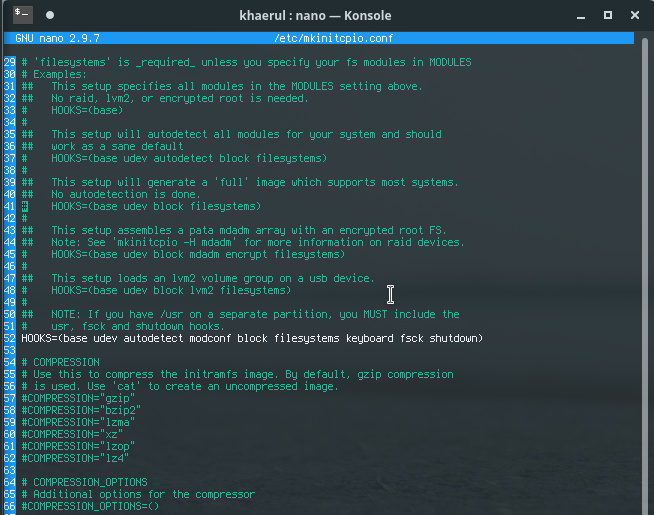The image size is (654, 515).
Task: Click '# Additional options for the compressor' line
Action: (138, 495)
